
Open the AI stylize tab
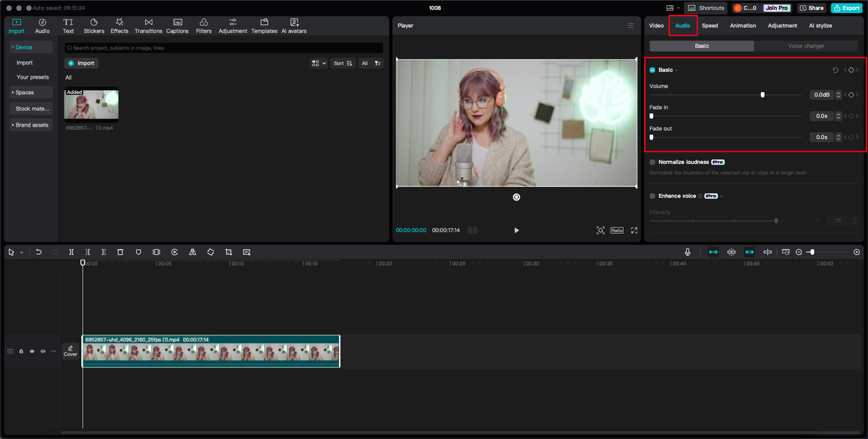pyautogui.click(x=820, y=26)
